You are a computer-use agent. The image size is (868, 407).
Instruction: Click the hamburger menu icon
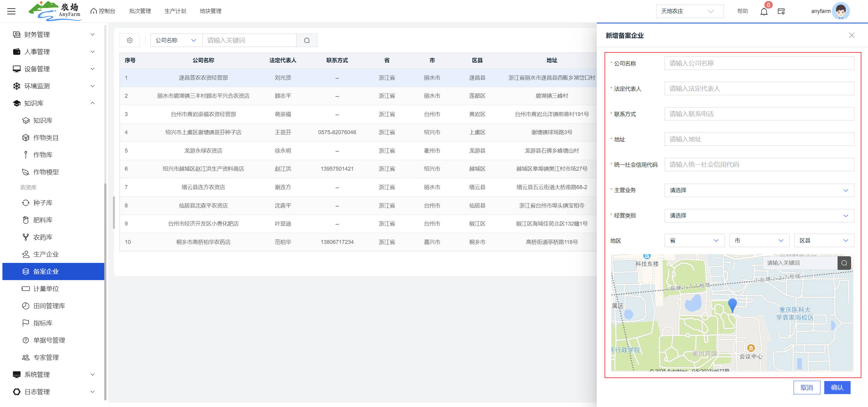point(11,11)
